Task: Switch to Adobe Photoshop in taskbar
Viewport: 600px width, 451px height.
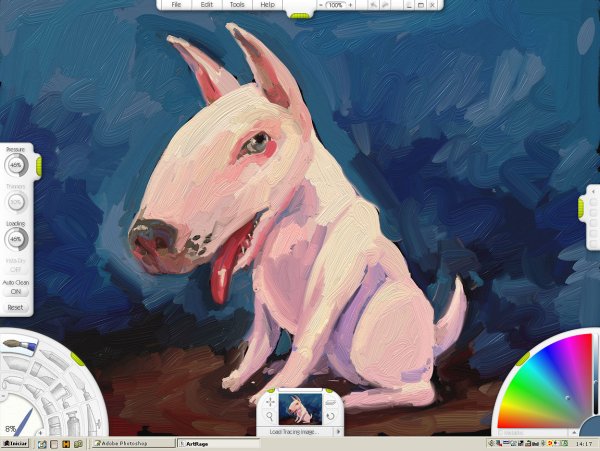Action: pos(129,441)
